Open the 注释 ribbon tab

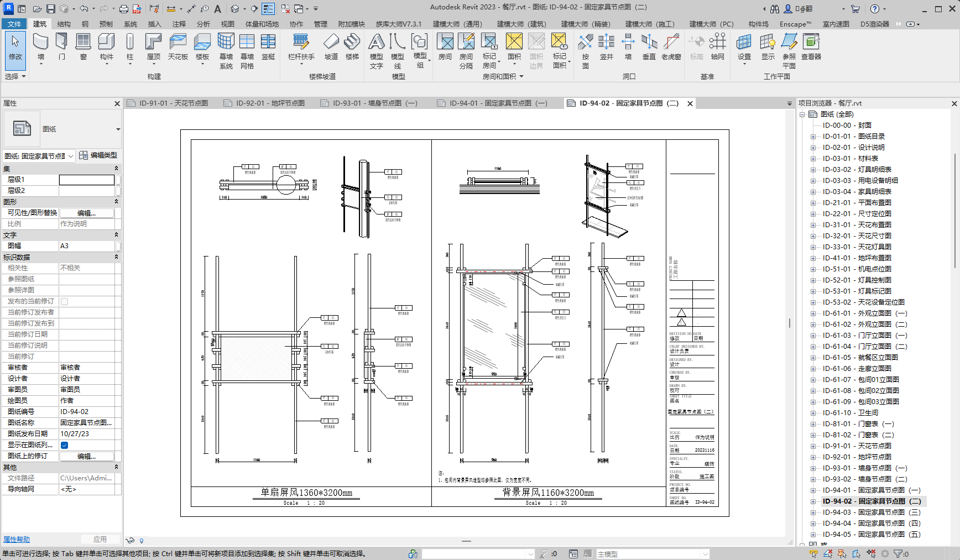click(179, 24)
